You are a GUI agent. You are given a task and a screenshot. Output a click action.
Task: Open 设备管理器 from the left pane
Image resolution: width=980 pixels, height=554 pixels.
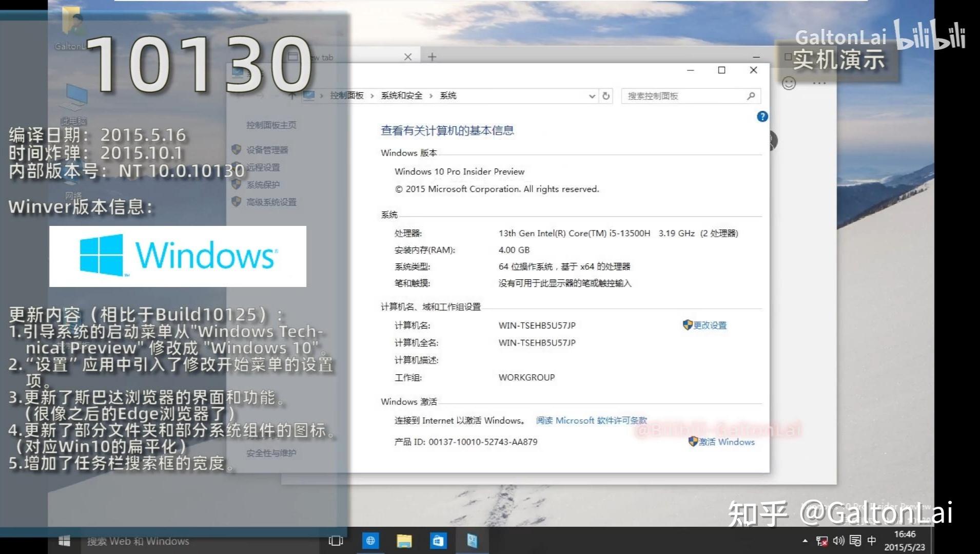267,150
